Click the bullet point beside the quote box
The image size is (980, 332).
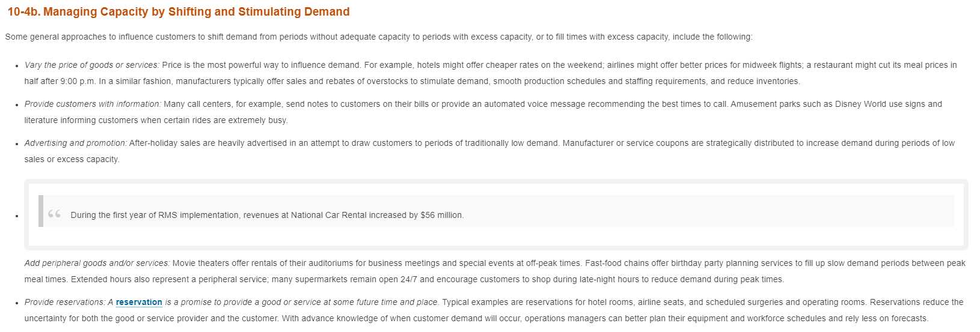click(16, 216)
